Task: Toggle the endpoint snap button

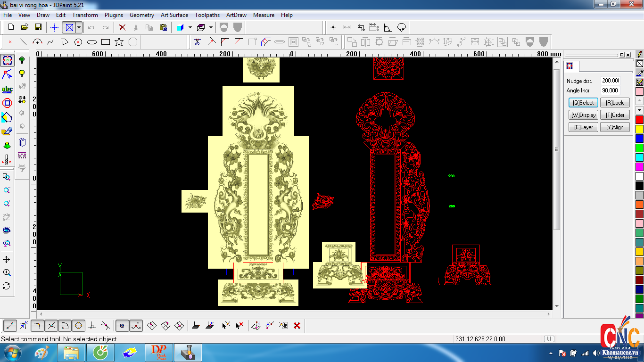Action: (x=10, y=325)
